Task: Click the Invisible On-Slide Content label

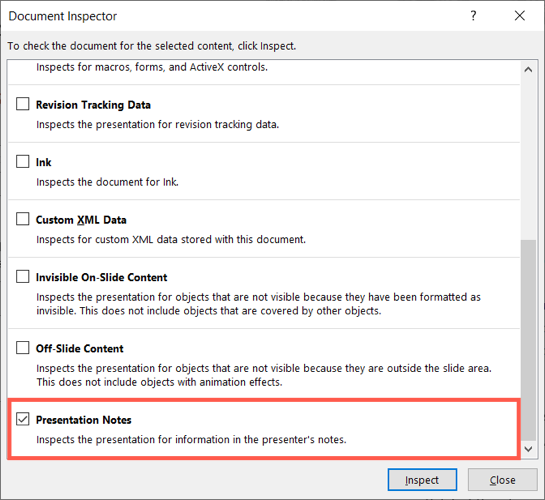Action: click(101, 277)
